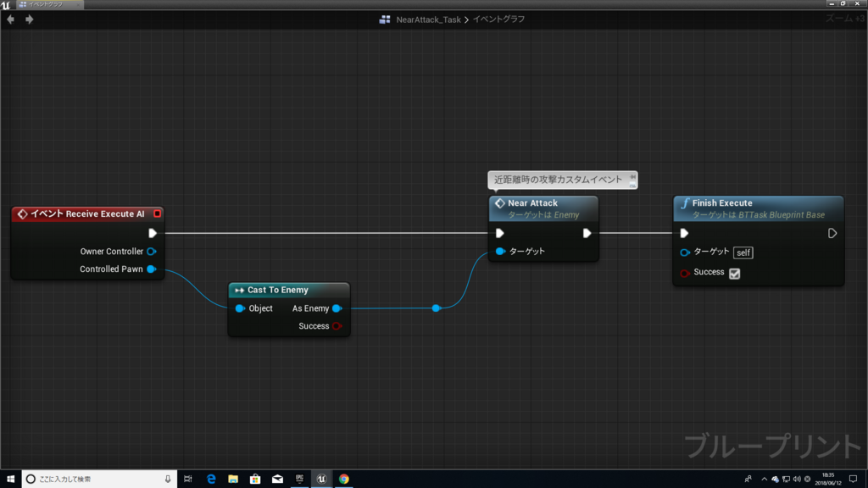Image resolution: width=868 pixels, height=488 pixels.
Task: Select the Cast To Enemy node title
Action: point(277,290)
